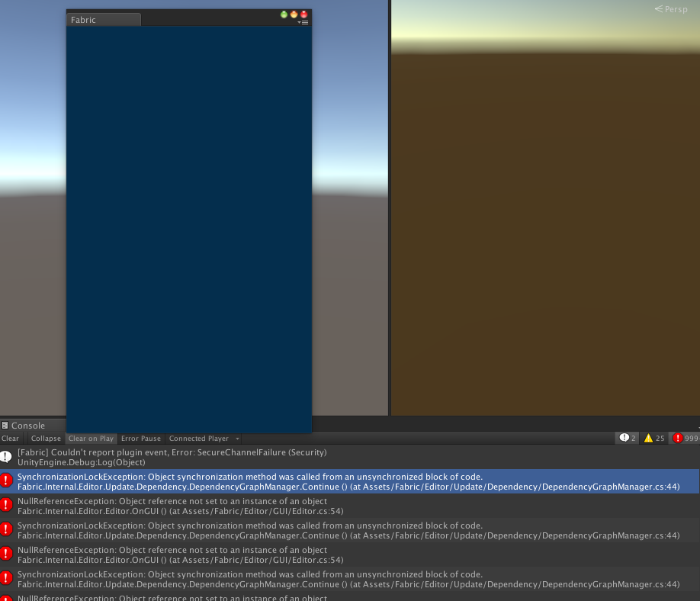Click the panel icon left of the Console title

pyautogui.click(x=5, y=425)
